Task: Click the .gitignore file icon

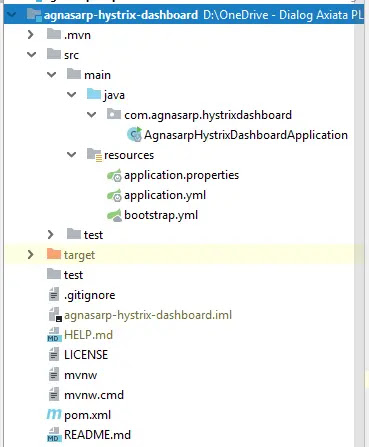Action: (54, 295)
